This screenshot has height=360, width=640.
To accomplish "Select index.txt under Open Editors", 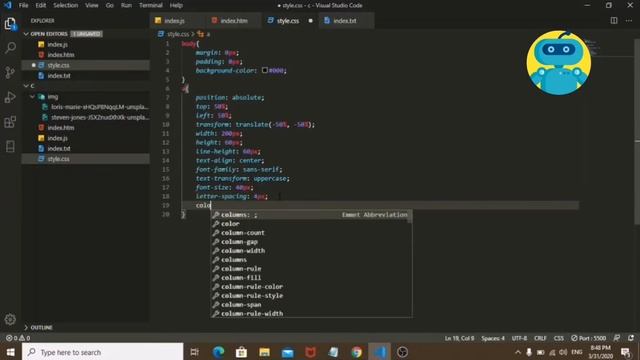I will click(86, 76).
